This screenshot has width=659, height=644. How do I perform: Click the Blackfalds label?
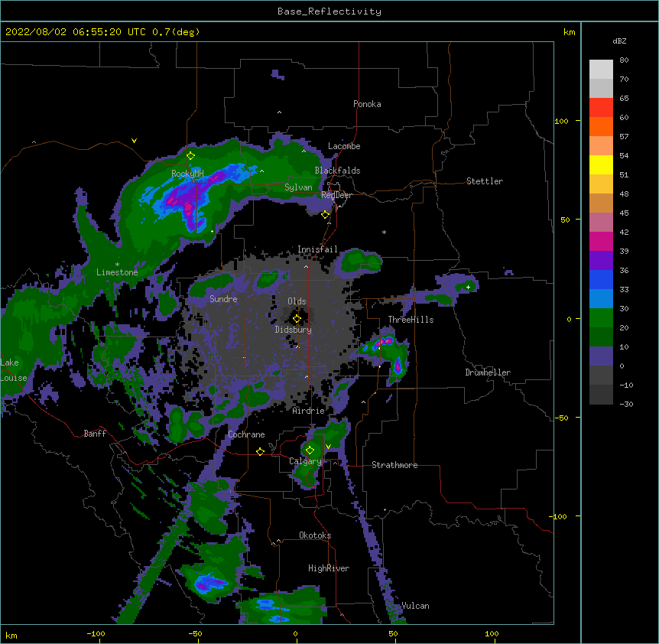(x=337, y=171)
